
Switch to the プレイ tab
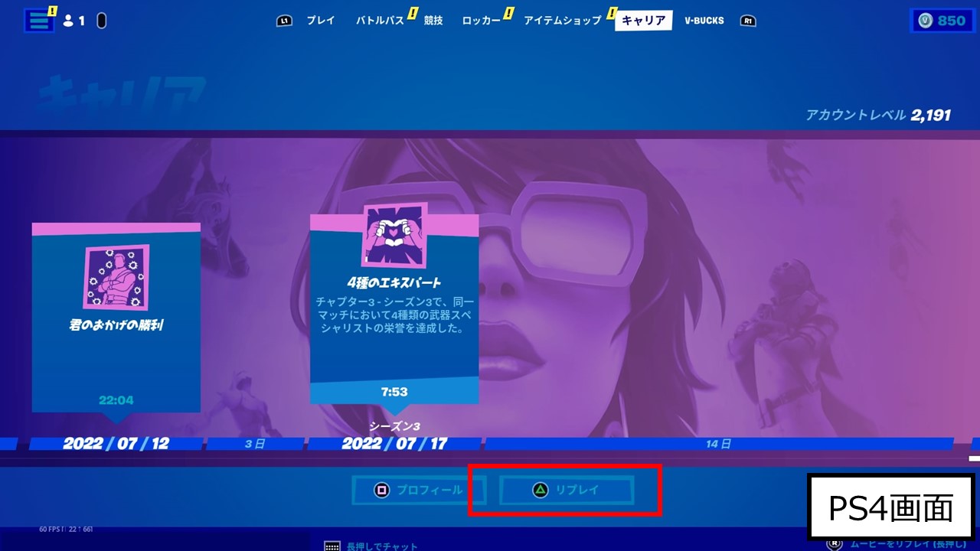coord(320,21)
